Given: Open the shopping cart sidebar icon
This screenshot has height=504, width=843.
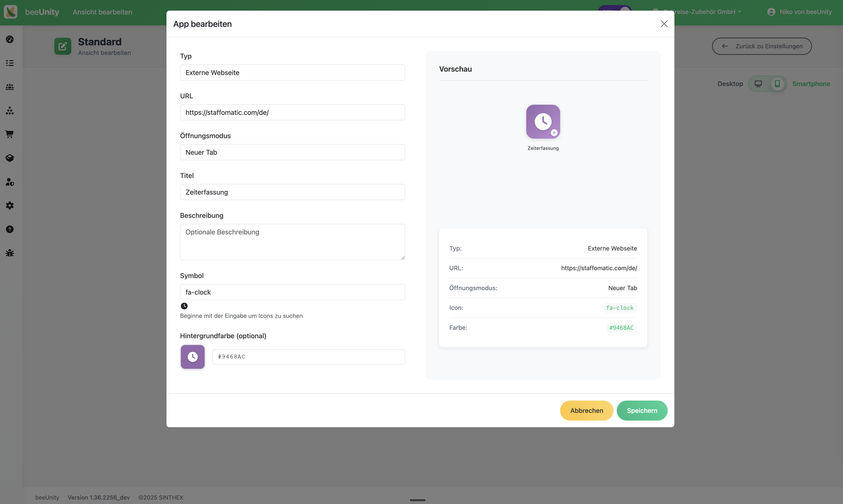Looking at the screenshot, I should 10,134.
